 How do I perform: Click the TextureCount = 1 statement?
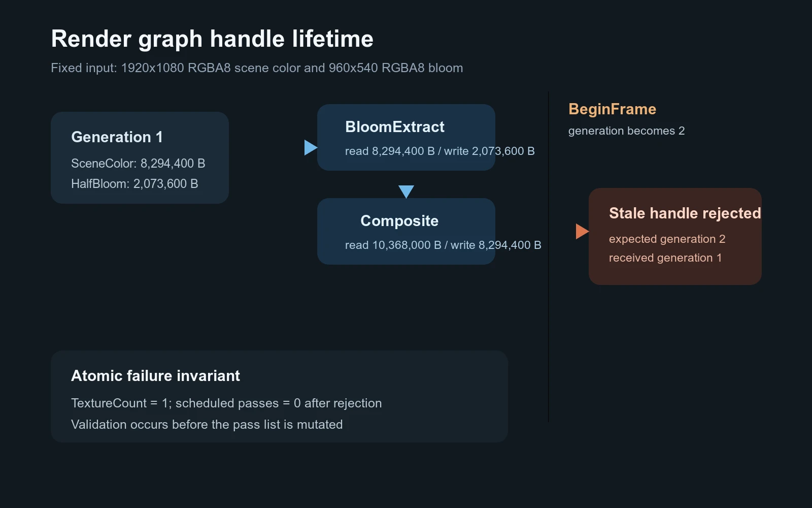tap(226, 403)
